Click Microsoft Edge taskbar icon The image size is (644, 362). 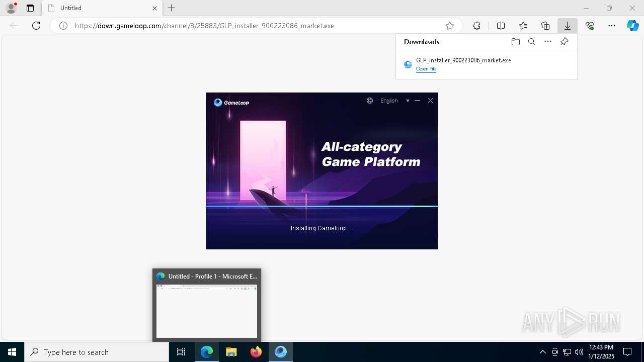point(207,352)
